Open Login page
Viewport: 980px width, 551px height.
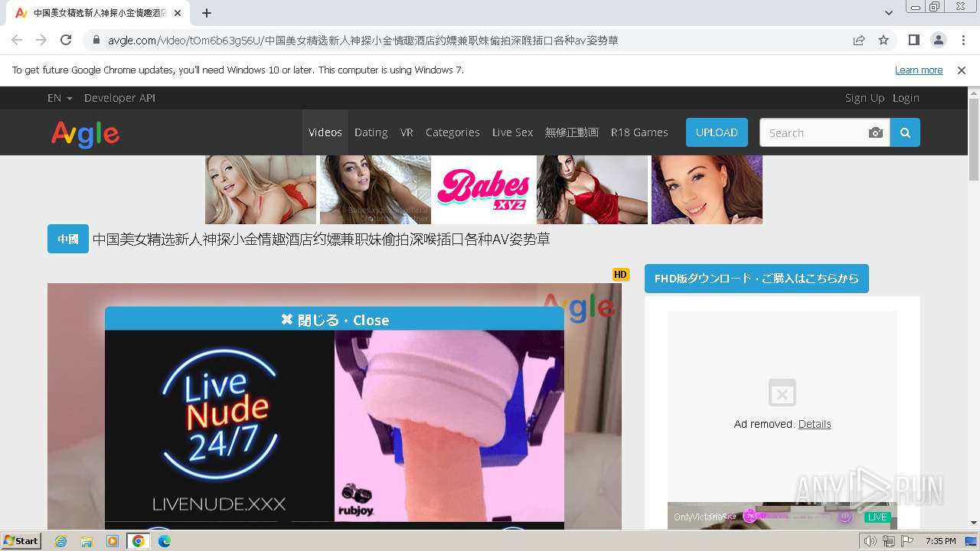coord(906,98)
